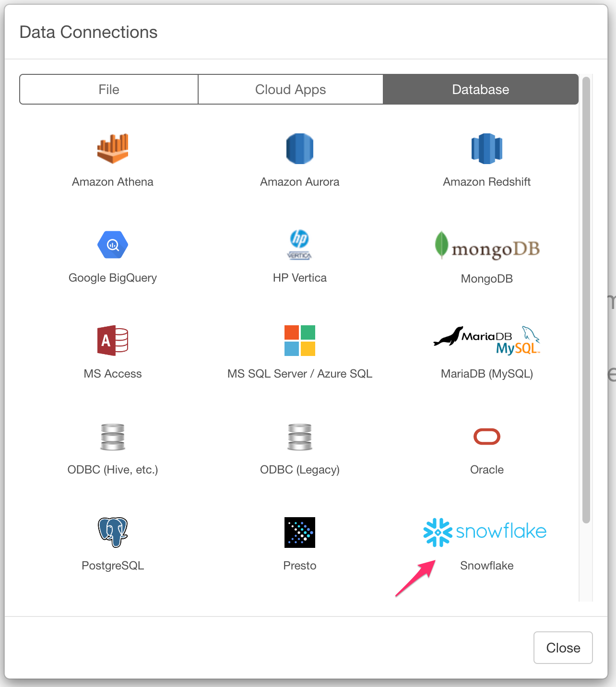
Task: Click the Snowflake logo
Action: click(x=485, y=532)
